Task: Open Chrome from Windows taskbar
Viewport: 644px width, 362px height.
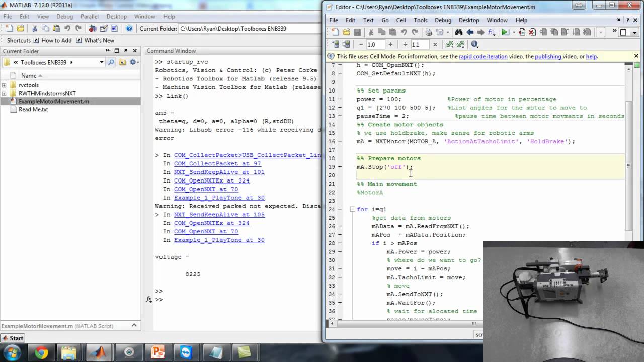Action: click(x=42, y=353)
